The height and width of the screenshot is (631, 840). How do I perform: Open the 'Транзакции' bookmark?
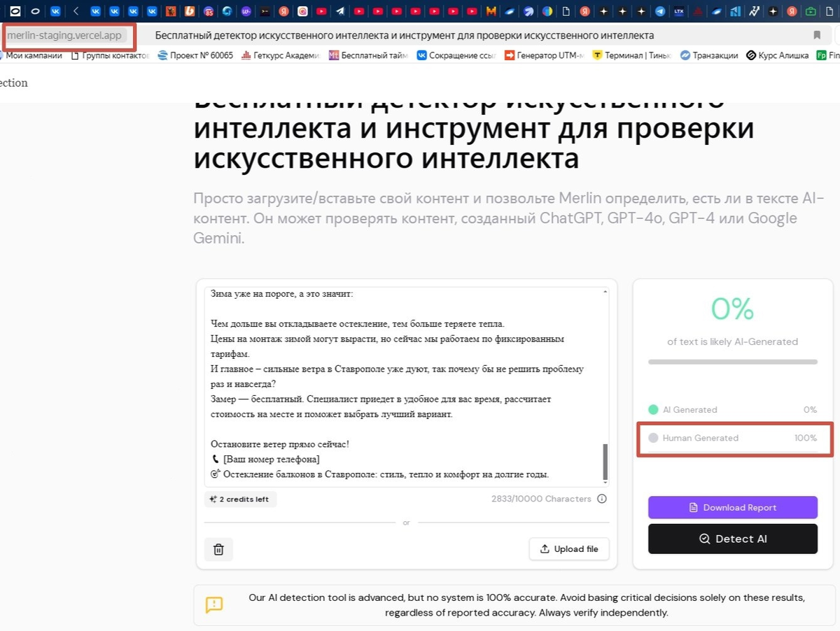tap(708, 55)
